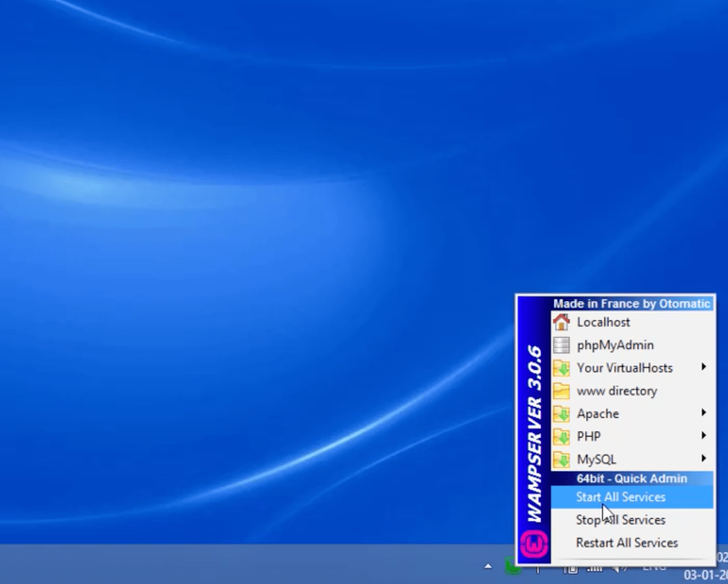The image size is (728, 584).
Task: Click the Your VirtualHosts folder icon
Action: [x=561, y=368]
